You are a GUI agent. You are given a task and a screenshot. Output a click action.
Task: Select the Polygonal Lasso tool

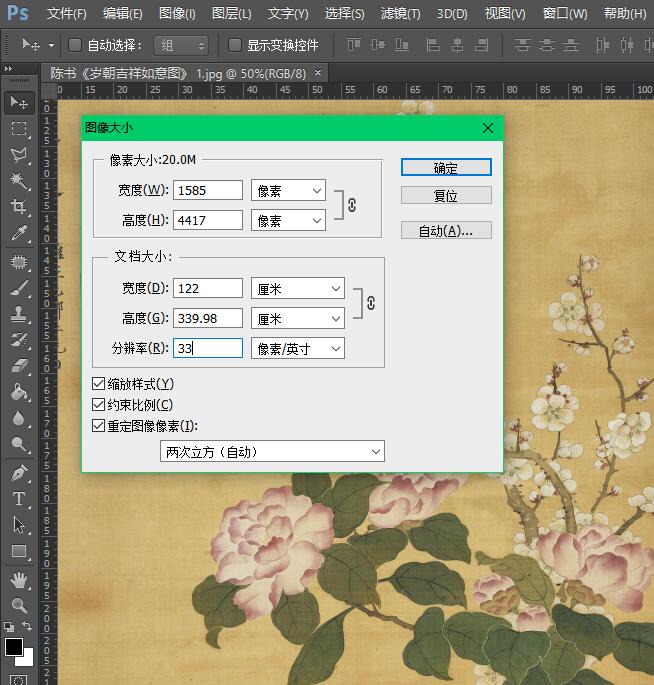click(19, 154)
